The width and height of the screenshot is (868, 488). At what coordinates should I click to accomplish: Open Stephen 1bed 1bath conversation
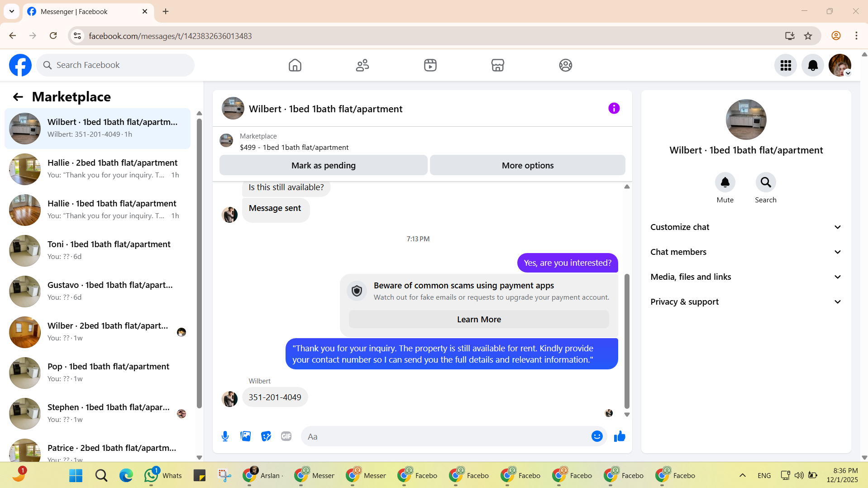(x=97, y=414)
